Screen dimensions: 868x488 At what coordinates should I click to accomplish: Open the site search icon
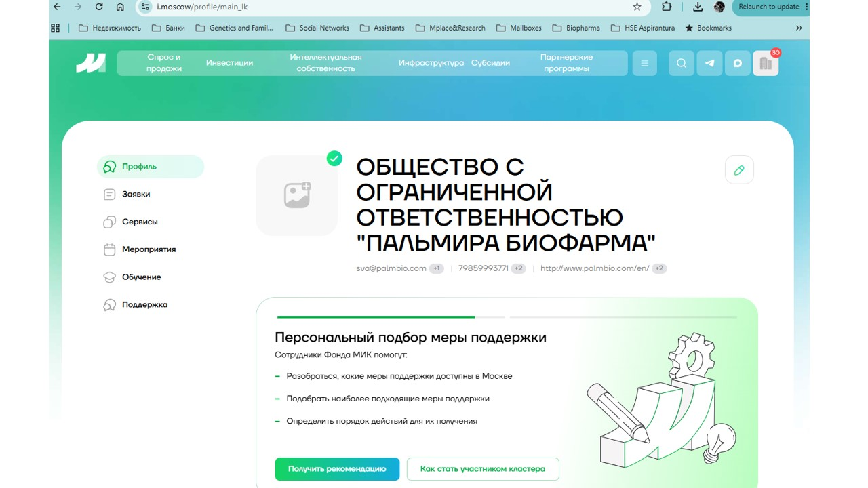(x=682, y=63)
